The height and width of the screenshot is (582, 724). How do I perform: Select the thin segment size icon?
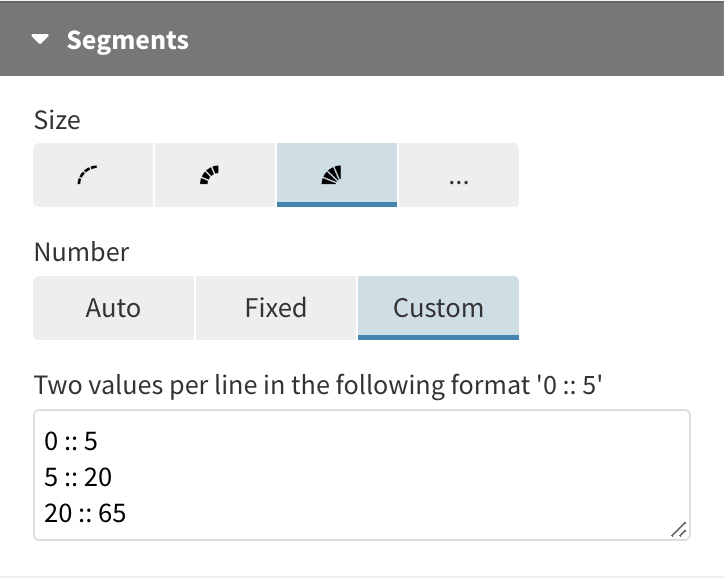[x=93, y=175]
